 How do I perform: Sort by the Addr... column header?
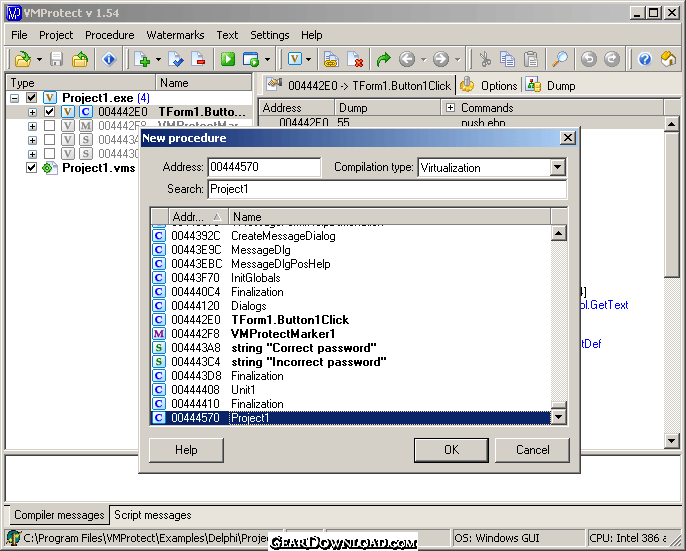(x=198, y=217)
